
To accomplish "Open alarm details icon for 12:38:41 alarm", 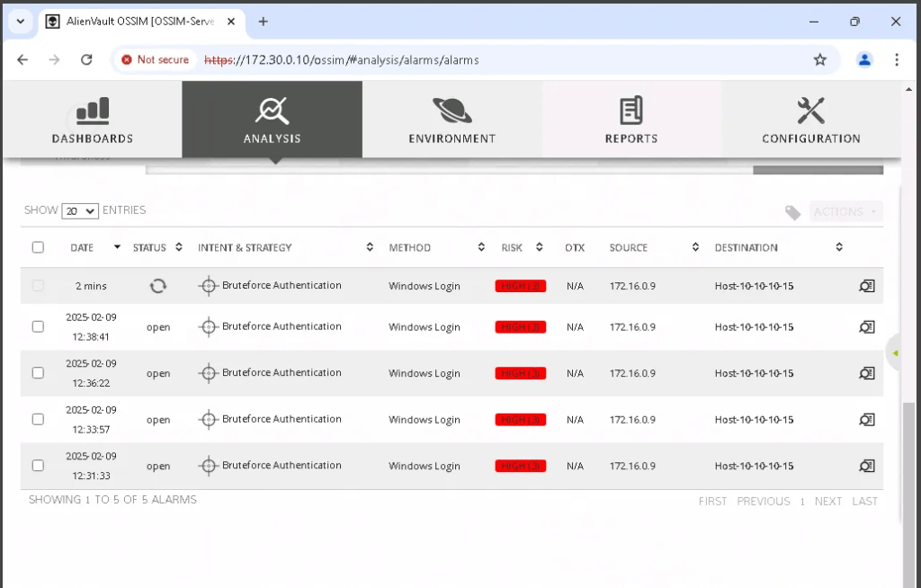I will (866, 327).
